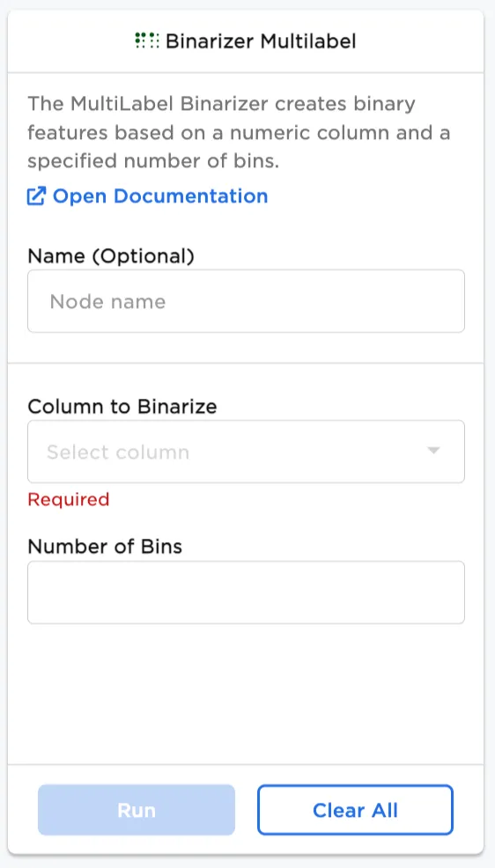Image resolution: width=495 pixels, height=868 pixels.
Task: Click the Node name placeholder text
Action: [108, 302]
